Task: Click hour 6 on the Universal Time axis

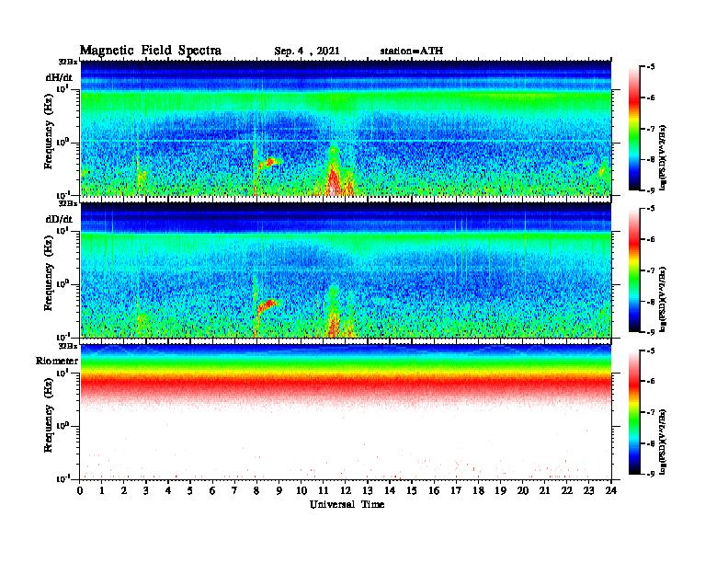Action: point(212,491)
